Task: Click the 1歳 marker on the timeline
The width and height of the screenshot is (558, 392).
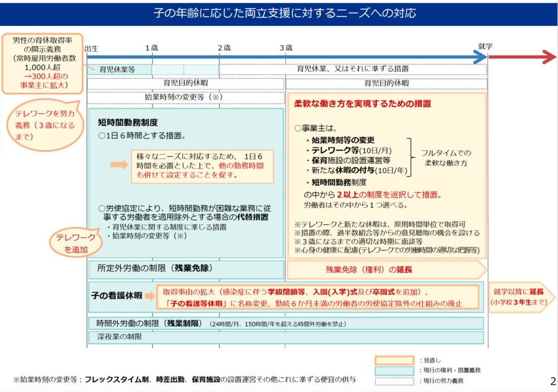Action: pyautogui.click(x=151, y=48)
